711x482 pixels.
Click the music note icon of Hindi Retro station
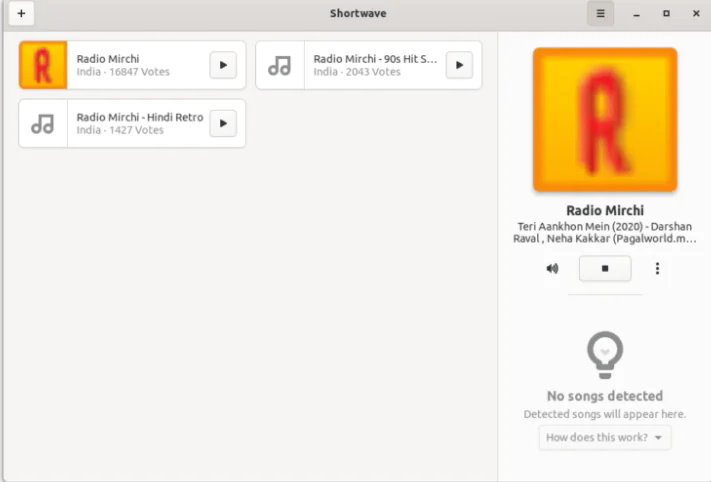(x=43, y=123)
